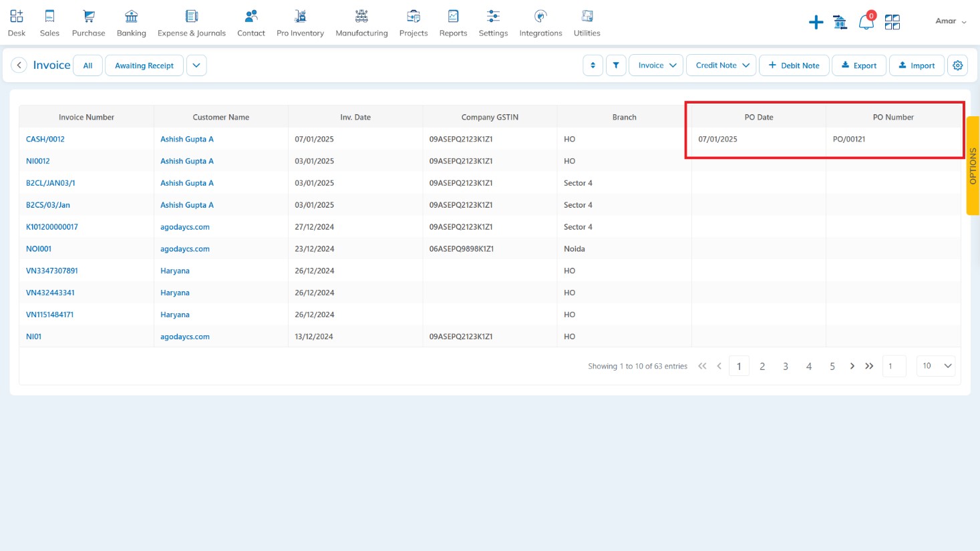Open invoice NI01

[33, 337]
